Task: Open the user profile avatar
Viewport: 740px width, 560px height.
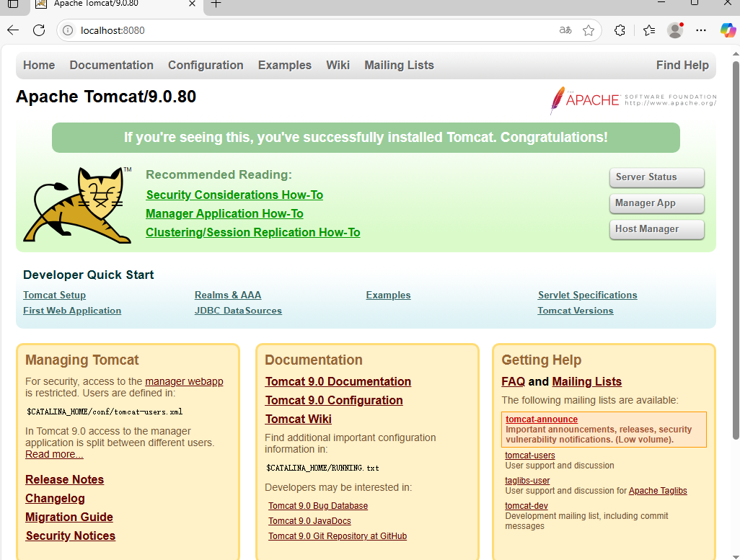Action: pos(675,30)
